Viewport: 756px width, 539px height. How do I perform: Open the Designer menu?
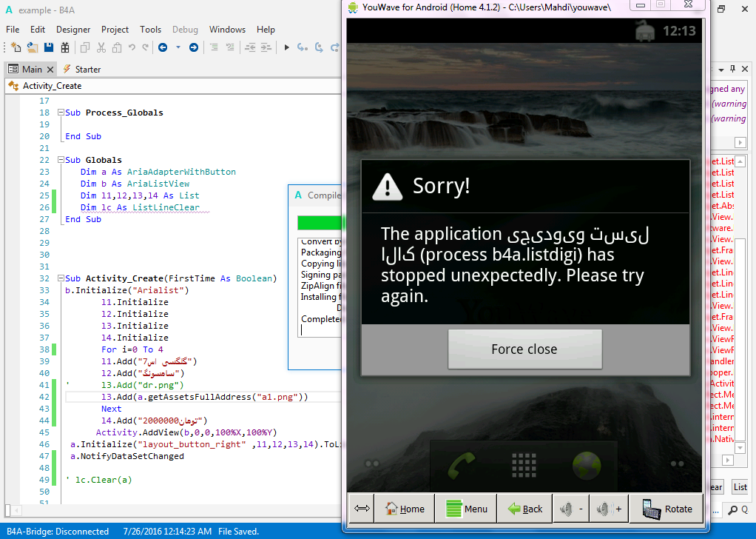click(x=73, y=30)
